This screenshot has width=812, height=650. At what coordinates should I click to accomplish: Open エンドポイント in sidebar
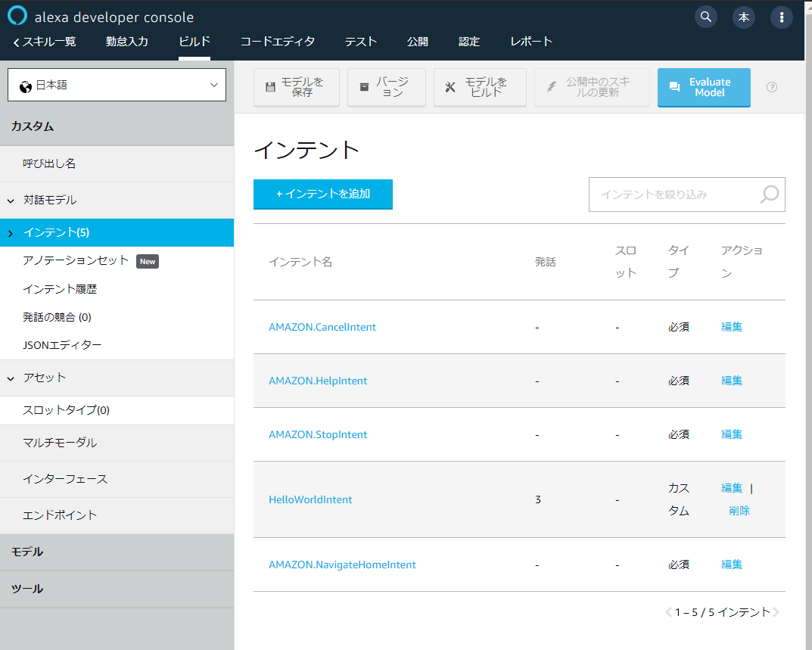point(117,515)
